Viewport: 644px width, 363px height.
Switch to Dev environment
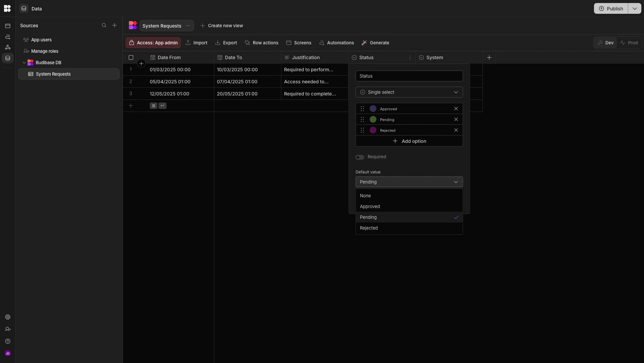605,43
